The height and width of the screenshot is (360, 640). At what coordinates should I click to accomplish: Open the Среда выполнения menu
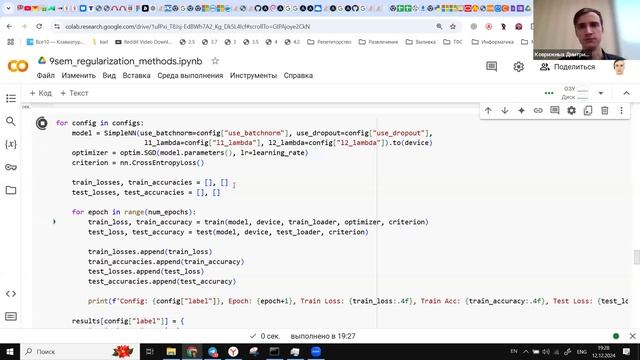tap(190, 76)
